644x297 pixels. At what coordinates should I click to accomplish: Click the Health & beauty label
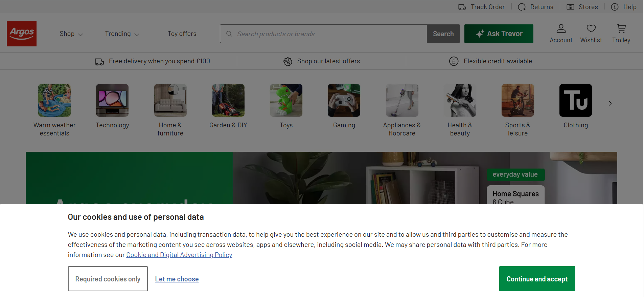460,129
